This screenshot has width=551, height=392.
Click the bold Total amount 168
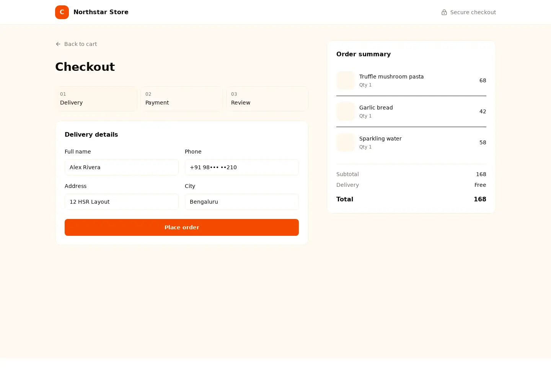pyautogui.click(x=480, y=199)
